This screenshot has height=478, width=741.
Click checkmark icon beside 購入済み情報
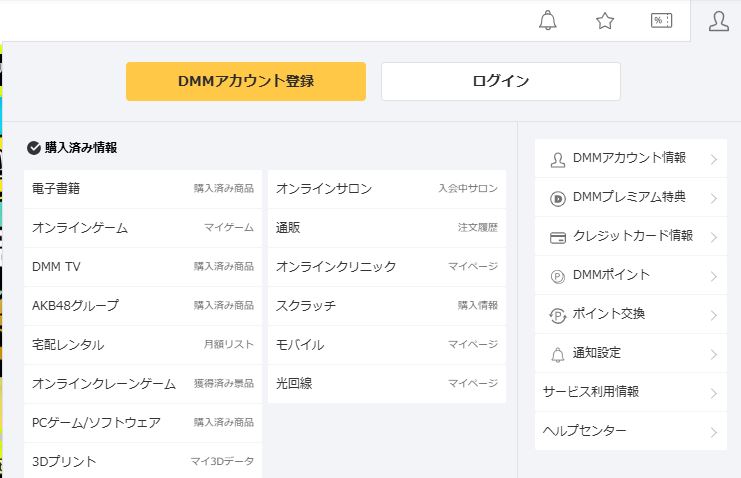[34, 148]
